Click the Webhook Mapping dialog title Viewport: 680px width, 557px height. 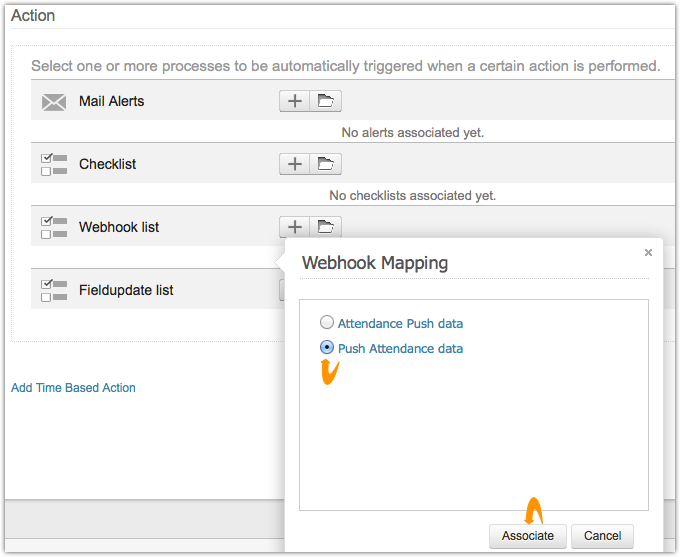coord(375,264)
